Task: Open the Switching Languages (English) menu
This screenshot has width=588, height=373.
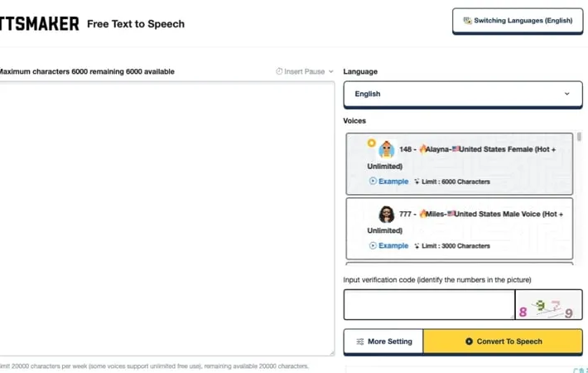Action: point(518,21)
